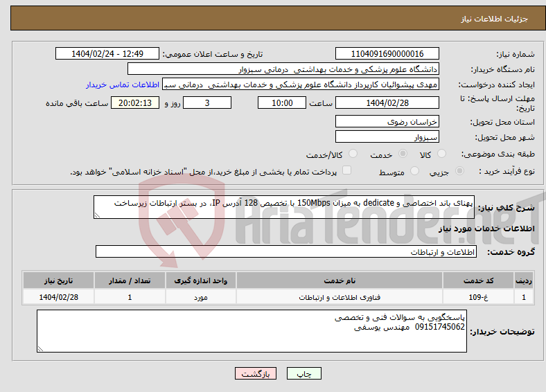Screen dimensions: 546x392
Task: Click the service code cell غ-109
Action: click(479, 297)
